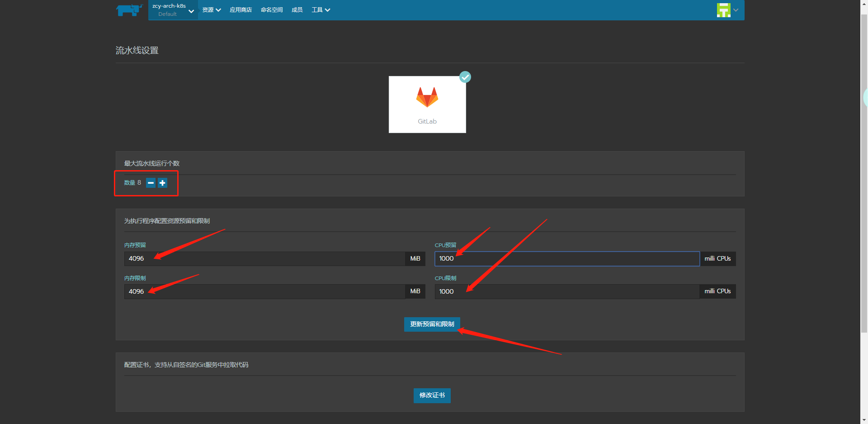Viewport: 868px width, 424px height.
Task: Click the 修改证书 button
Action: [432, 395]
